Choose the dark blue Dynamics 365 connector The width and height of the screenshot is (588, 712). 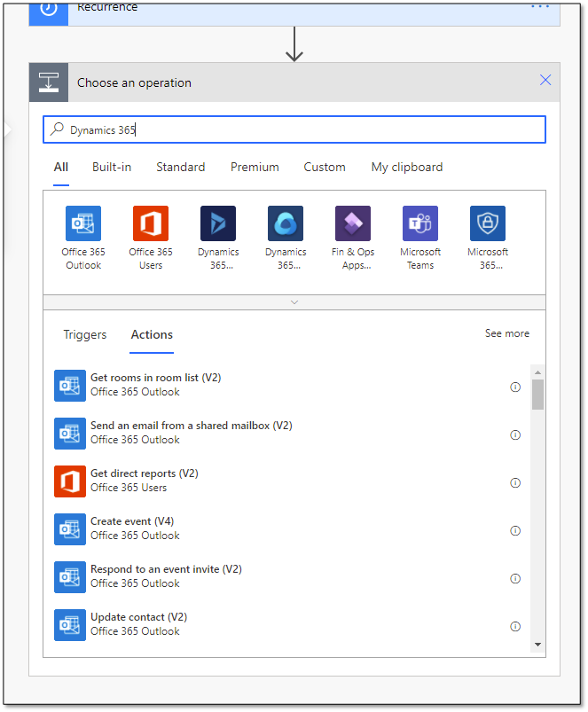tap(218, 223)
